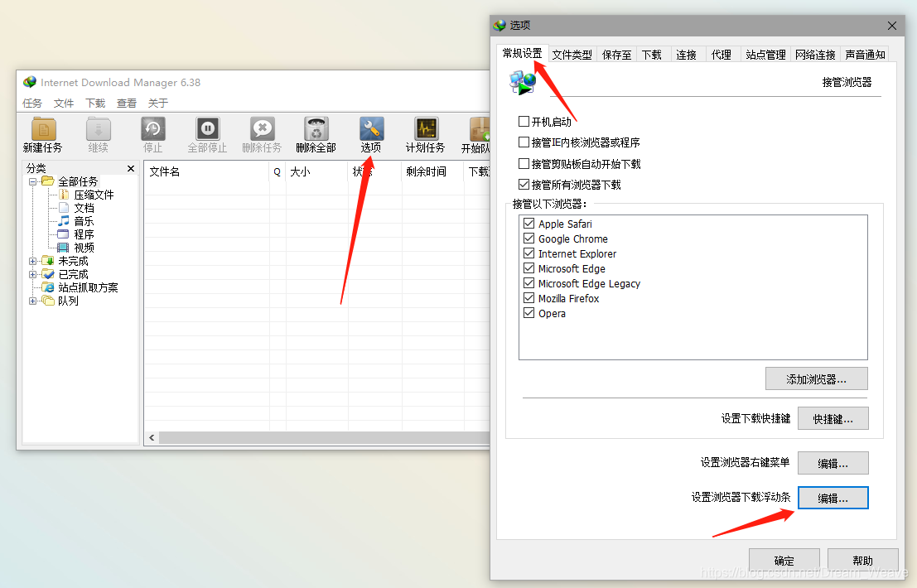Uncheck 接管所有浏览器下载 checkbox
The width and height of the screenshot is (917, 588).
pos(524,185)
